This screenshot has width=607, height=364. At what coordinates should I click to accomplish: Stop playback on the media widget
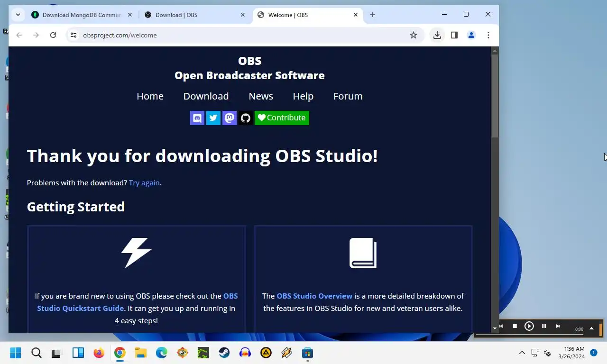(515, 326)
